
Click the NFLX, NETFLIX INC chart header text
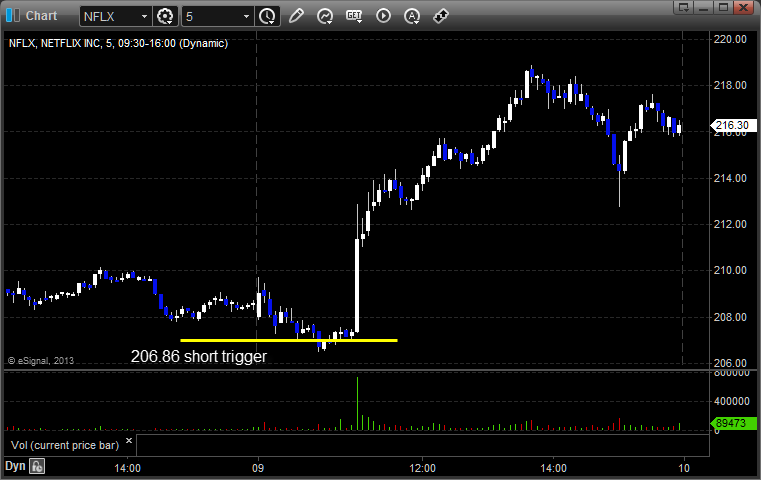(x=118, y=43)
